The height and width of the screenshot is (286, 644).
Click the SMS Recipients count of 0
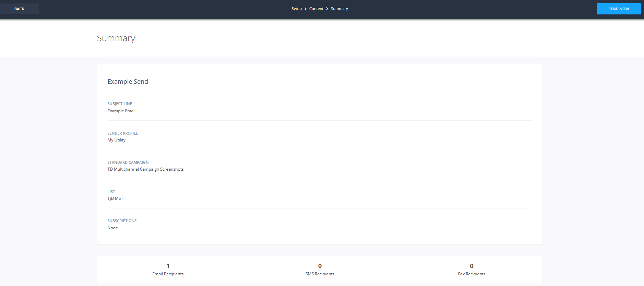click(x=320, y=266)
